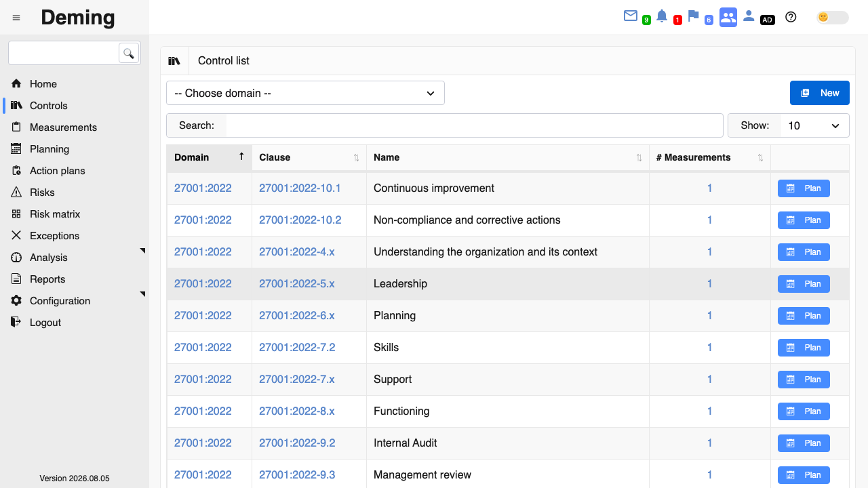Viewport: 868px width, 488px height.
Task: Open the bell alerts icon
Action: coord(662,16)
